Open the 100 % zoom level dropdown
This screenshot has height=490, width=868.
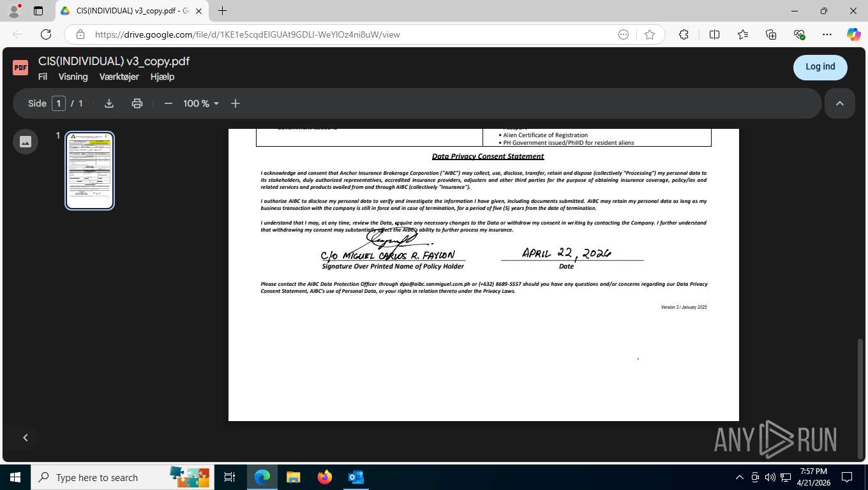coord(201,103)
